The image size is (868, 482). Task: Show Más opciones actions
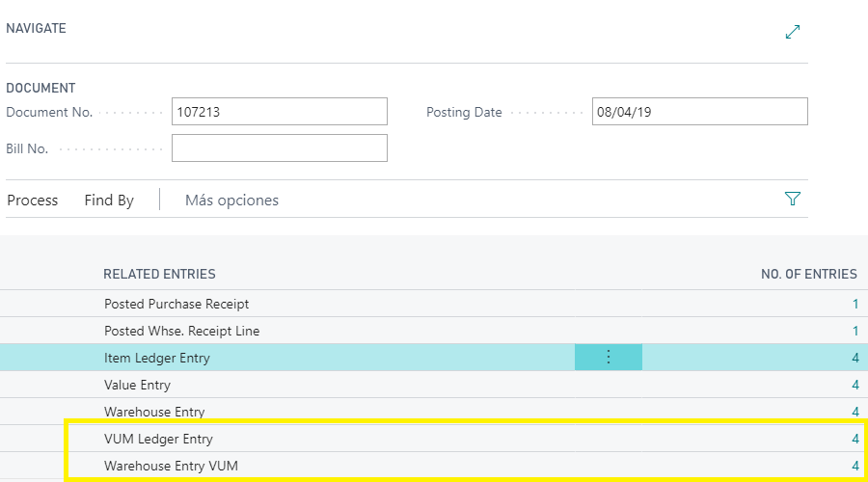[231, 201]
